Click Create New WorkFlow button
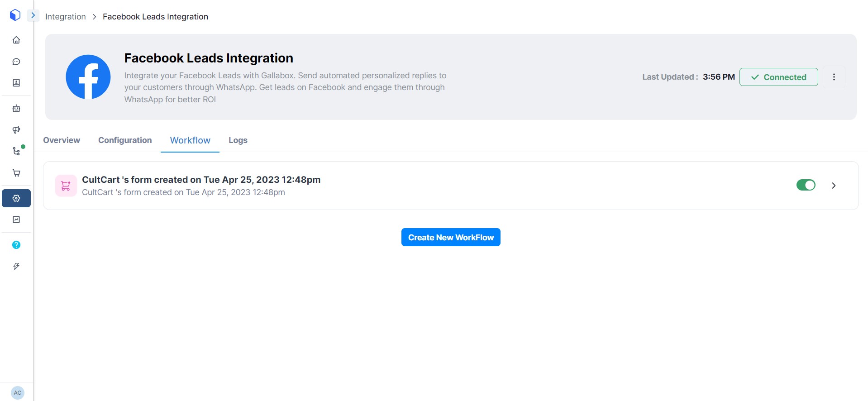The image size is (868, 401). point(451,237)
